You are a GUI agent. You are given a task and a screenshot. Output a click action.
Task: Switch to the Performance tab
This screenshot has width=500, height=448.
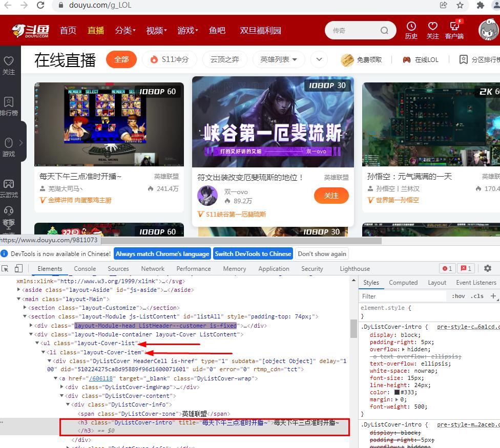(x=194, y=269)
